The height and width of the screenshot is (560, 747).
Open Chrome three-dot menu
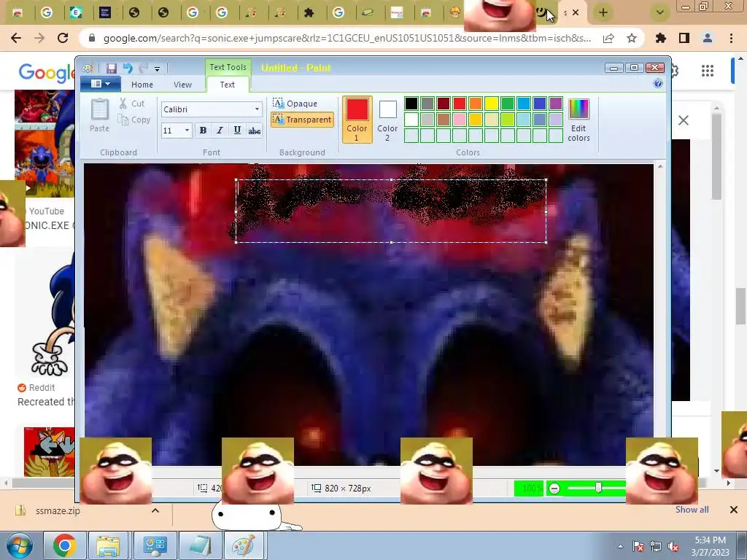tap(731, 38)
